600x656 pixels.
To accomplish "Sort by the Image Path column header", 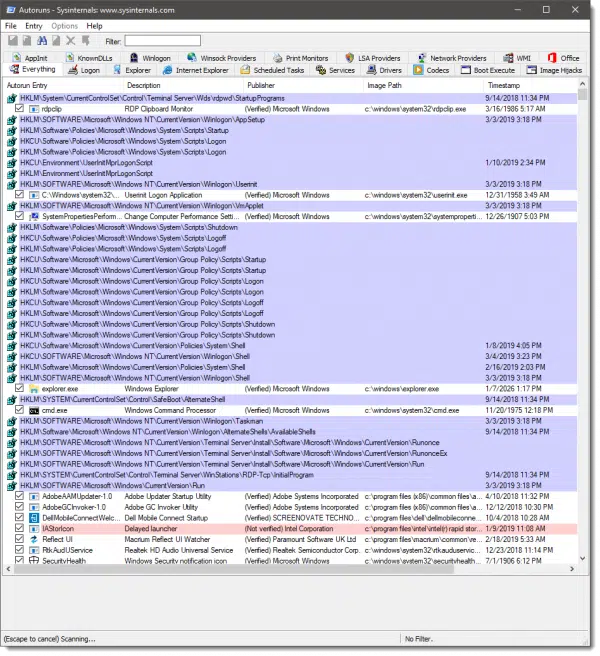I will pyautogui.click(x=423, y=85).
